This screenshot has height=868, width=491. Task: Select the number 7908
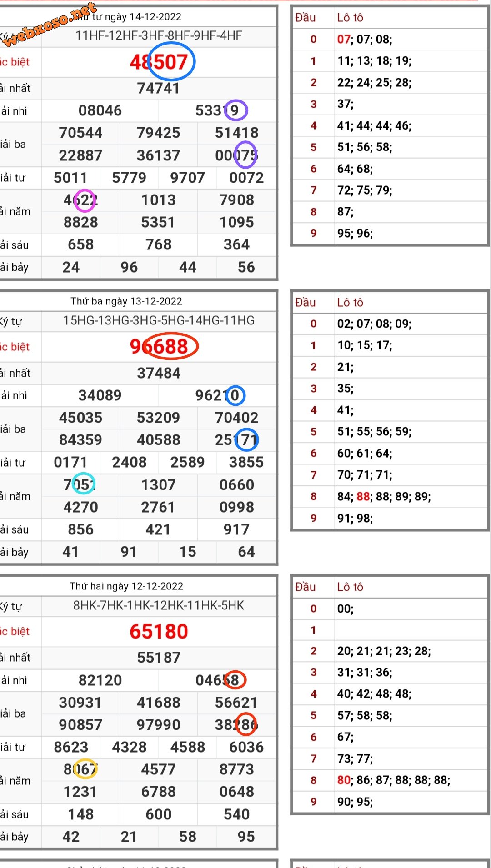click(x=237, y=200)
